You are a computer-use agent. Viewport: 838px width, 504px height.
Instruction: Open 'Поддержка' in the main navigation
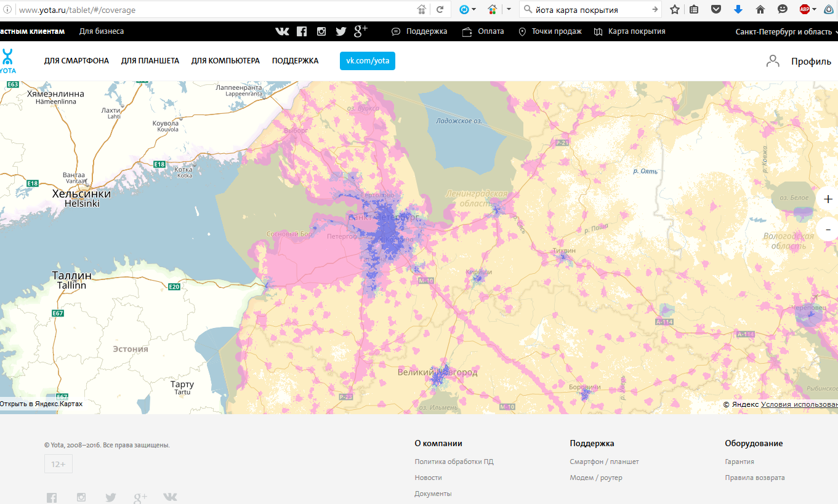tap(296, 61)
